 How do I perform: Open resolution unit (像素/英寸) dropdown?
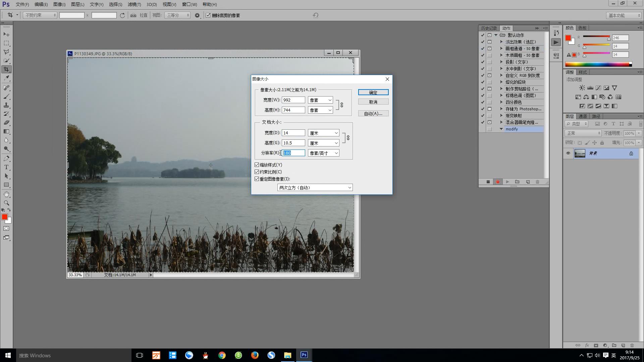[324, 153]
